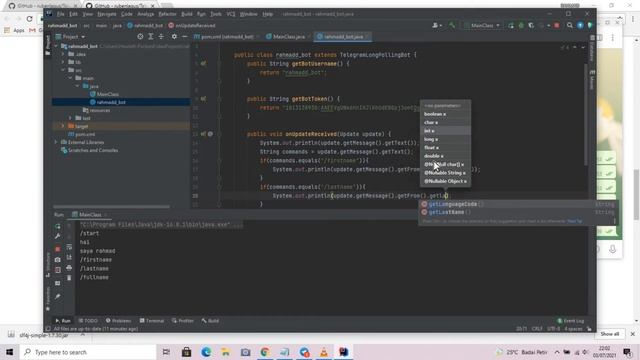640x360 pixels.
Task: Open the Navigate menu
Action: [x=107, y=14]
